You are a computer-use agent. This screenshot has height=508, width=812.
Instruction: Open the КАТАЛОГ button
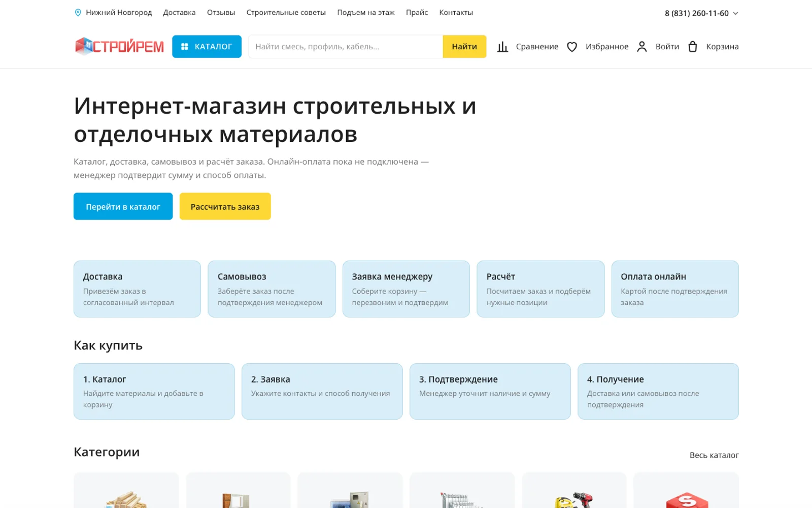[207, 47]
